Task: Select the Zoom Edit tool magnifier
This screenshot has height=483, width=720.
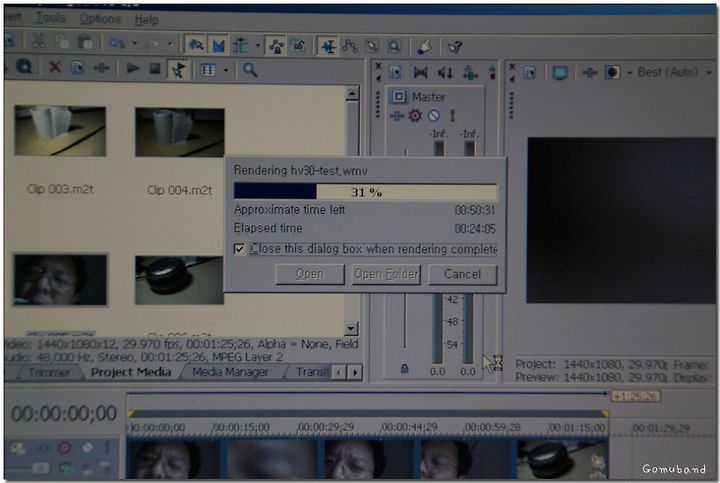Action: (x=394, y=46)
